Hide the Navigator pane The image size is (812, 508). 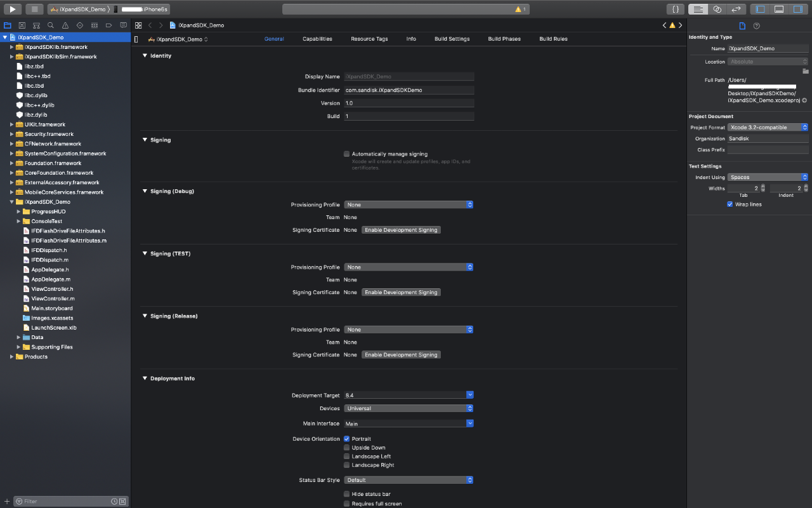(x=760, y=9)
